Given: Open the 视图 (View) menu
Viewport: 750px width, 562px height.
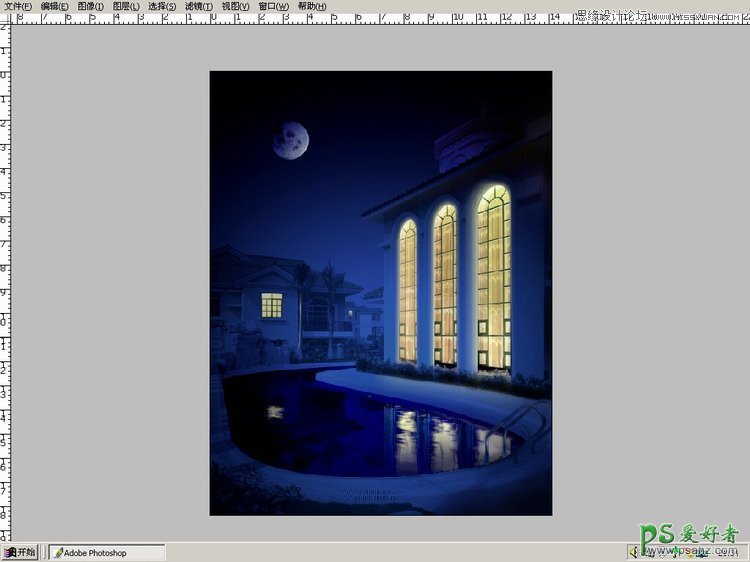Looking at the screenshot, I should 236,6.
